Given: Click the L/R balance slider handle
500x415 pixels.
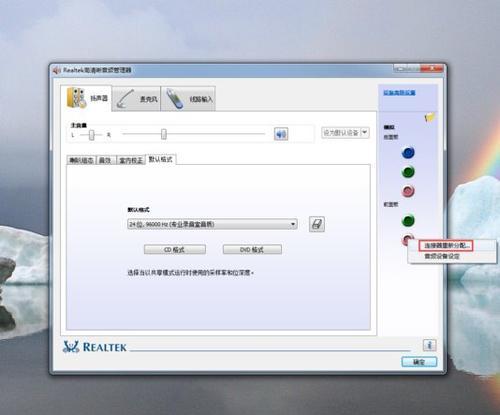Looking at the screenshot, I should (91, 135).
